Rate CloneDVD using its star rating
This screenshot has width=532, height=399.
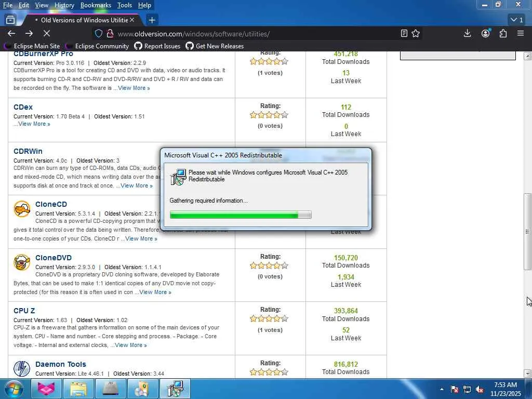coord(269,265)
